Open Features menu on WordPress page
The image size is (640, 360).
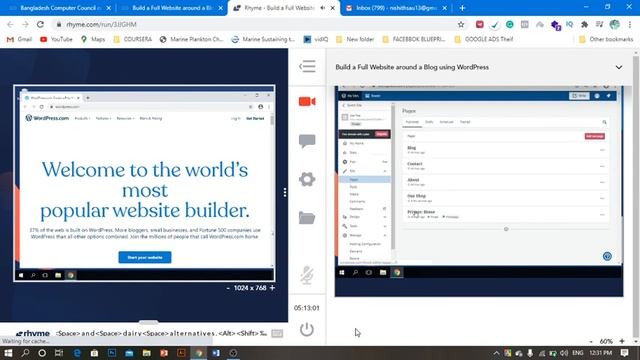click(103, 118)
